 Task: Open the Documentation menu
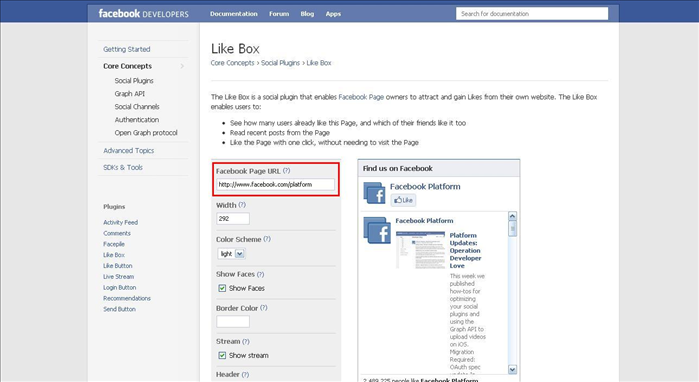[234, 14]
